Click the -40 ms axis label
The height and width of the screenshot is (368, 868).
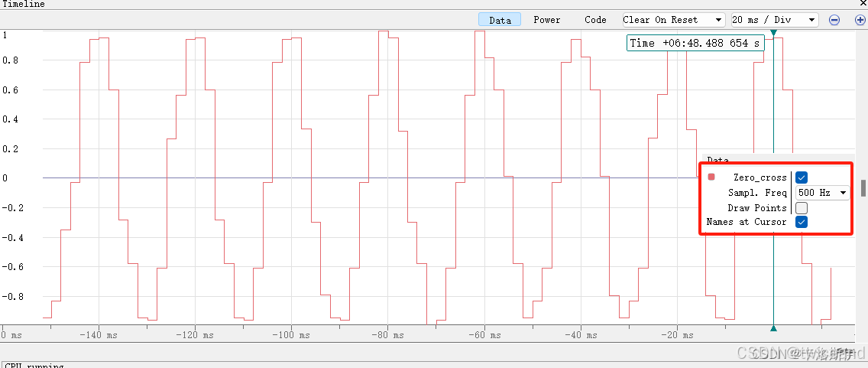pos(581,335)
